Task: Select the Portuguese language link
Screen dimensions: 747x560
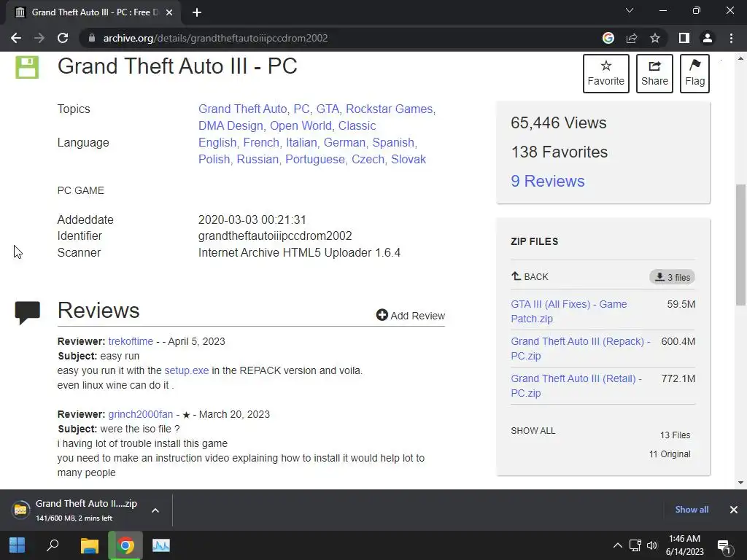Action: [315, 159]
